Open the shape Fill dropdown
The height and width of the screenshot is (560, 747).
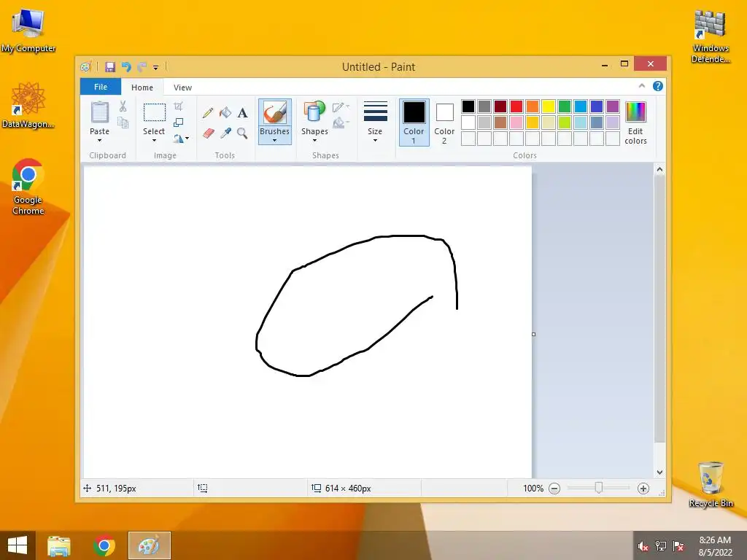341,123
